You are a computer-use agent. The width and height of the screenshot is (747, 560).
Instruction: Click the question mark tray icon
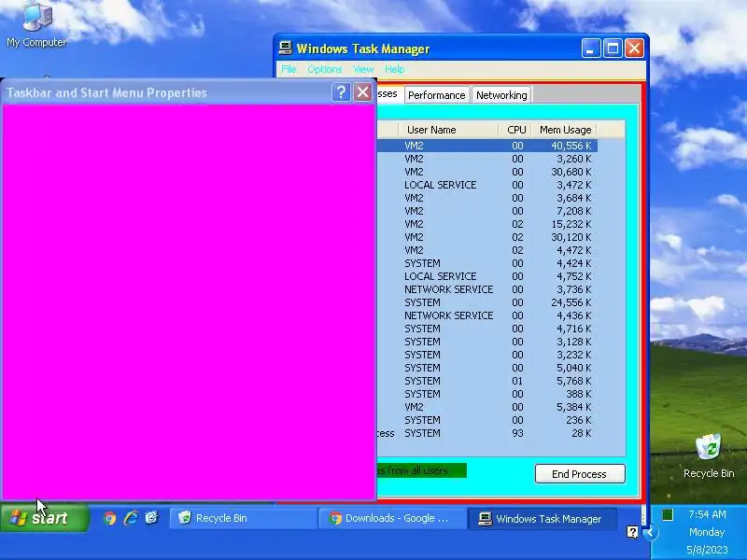tap(632, 532)
